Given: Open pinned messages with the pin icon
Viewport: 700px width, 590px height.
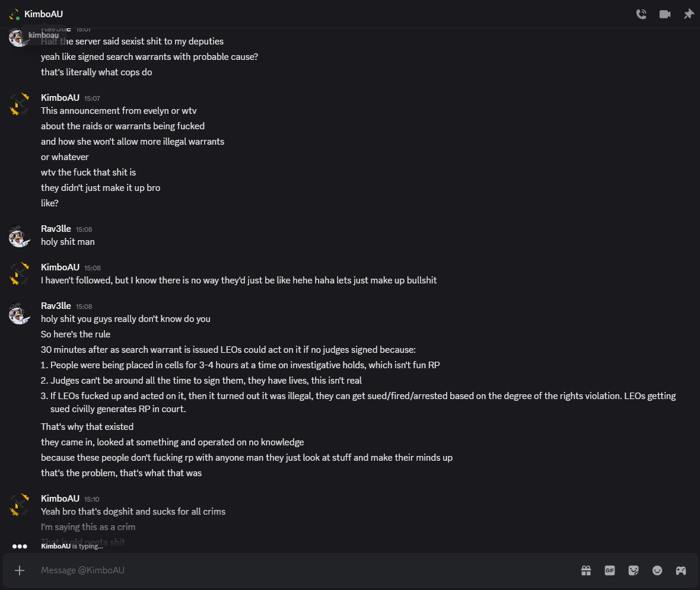Looking at the screenshot, I should 688,14.
